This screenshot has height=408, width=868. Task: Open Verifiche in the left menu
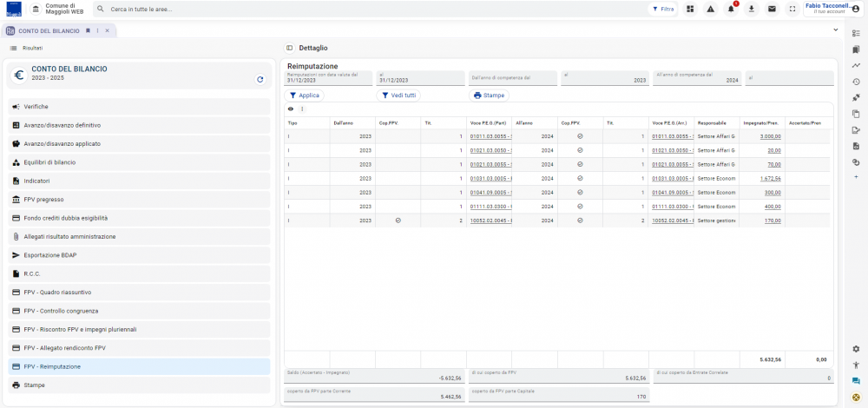tap(139, 106)
